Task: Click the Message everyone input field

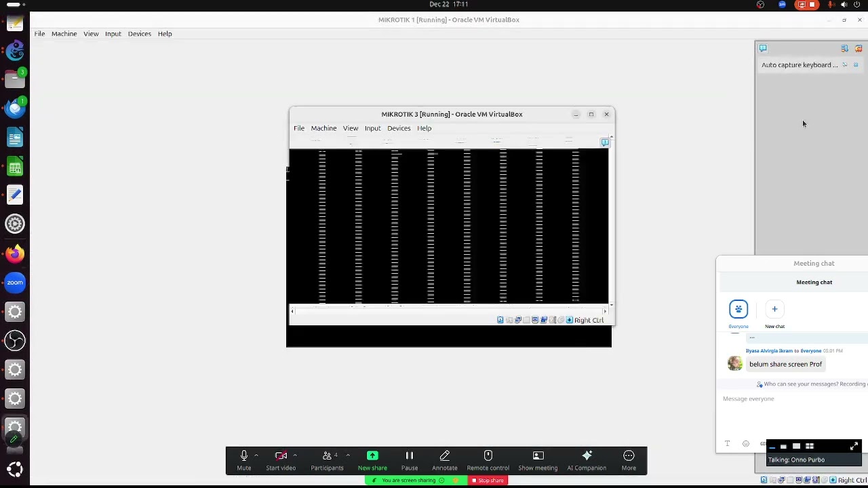Action: [x=793, y=399]
